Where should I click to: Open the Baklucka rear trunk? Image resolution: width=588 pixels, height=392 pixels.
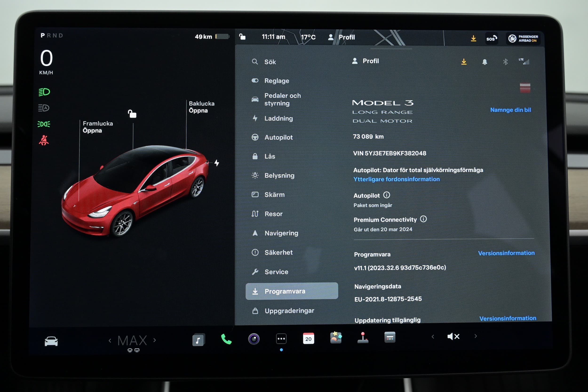point(202,107)
